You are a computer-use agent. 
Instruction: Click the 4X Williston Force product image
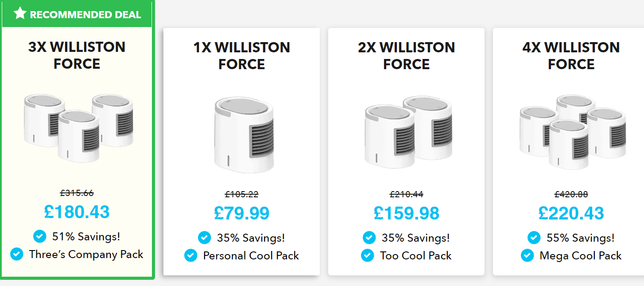(x=572, y=132)
